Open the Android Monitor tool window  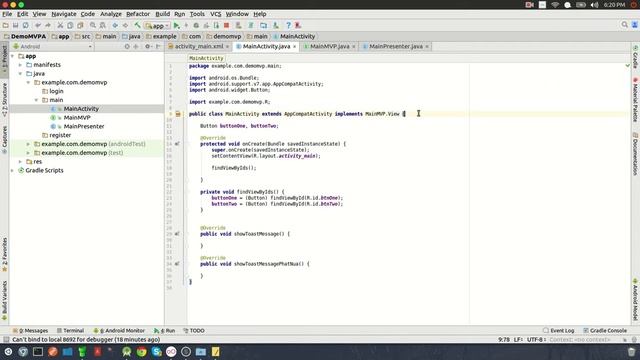click(x=119, y=331)
